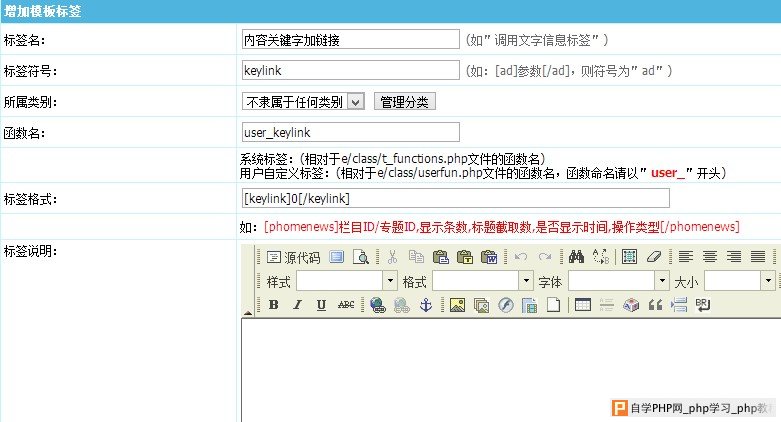This screenshot has height=422, width=781.
Task: Click the Preview document icon
Action: [359, 257]
